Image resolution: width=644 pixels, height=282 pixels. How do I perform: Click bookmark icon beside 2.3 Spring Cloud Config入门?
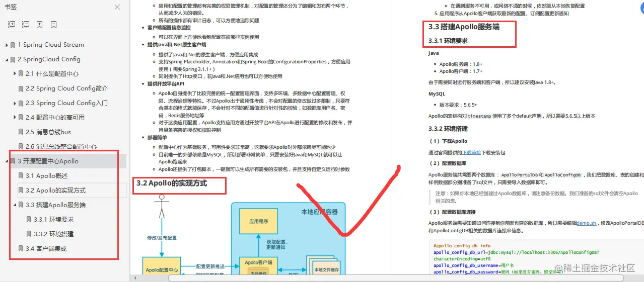pos(21,103)
